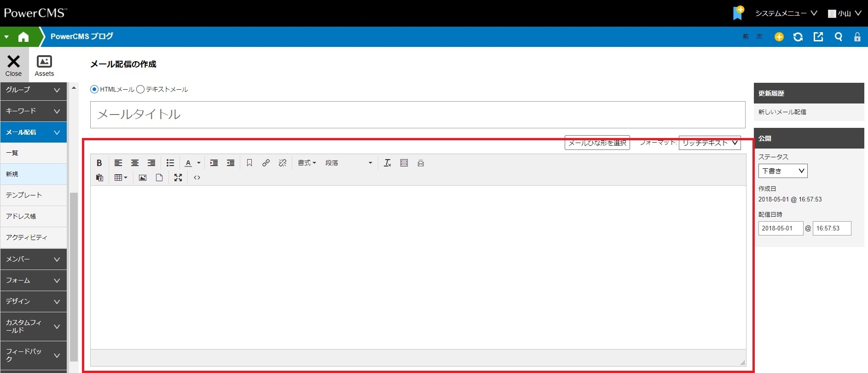Open the HTML source code view
This screenshot has height=373, width=868.
pyautogui.click(x=197, y=178)
